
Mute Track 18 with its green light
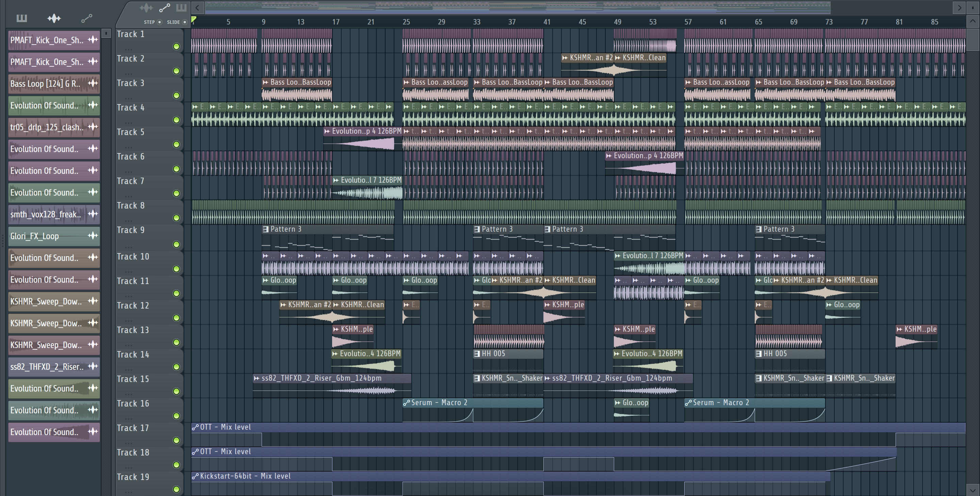point(176,465)
